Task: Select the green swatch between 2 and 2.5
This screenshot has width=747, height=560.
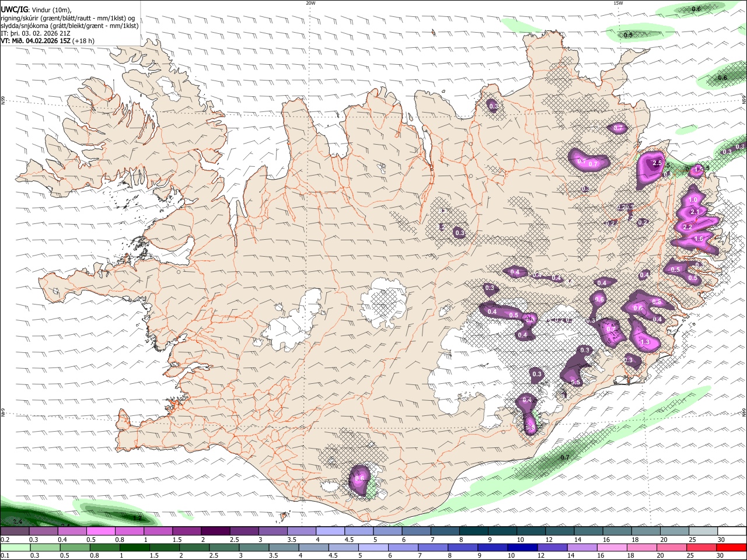Action: click(x=194, y=547)
